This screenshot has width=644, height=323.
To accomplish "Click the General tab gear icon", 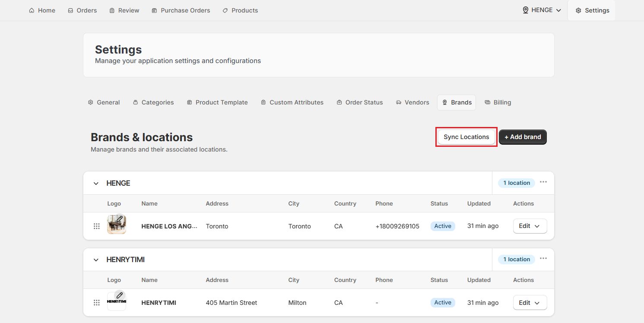I will [x=90, y=102].
